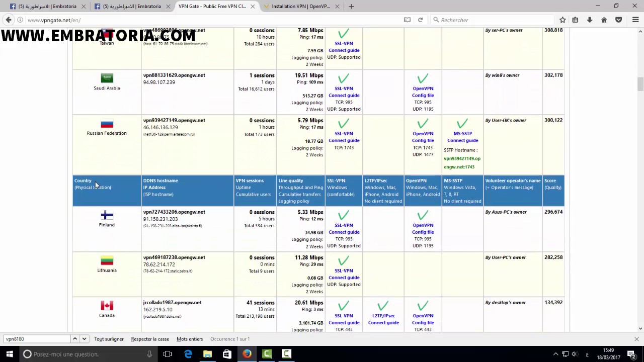Open downloads arrow icon
The image size is (644, 362).
coord(590,20)
